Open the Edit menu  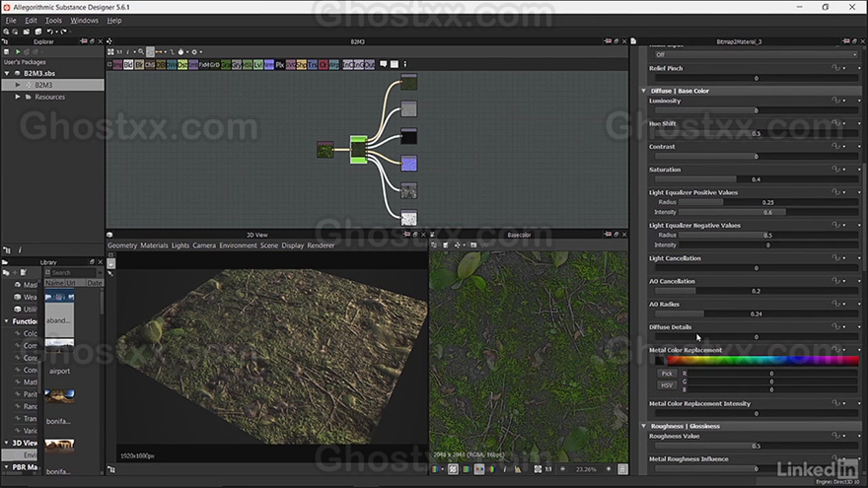31,21
